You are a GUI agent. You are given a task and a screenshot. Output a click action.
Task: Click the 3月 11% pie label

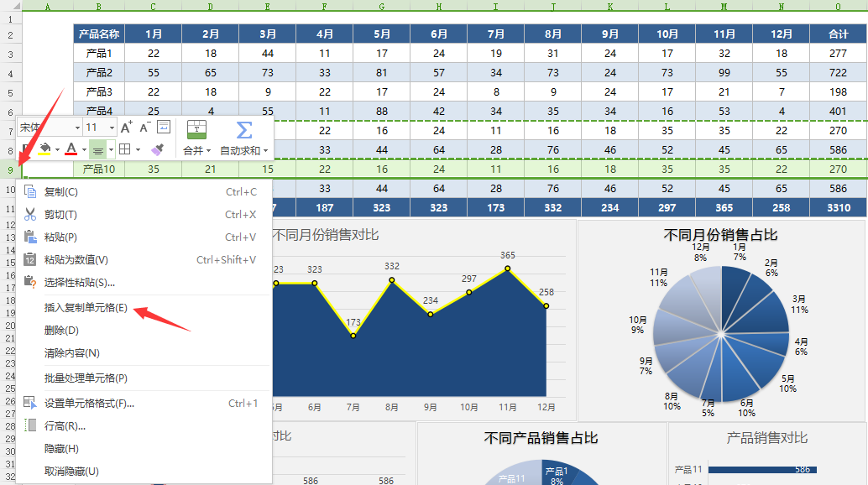pyautogui.click(x=799, y=304)
